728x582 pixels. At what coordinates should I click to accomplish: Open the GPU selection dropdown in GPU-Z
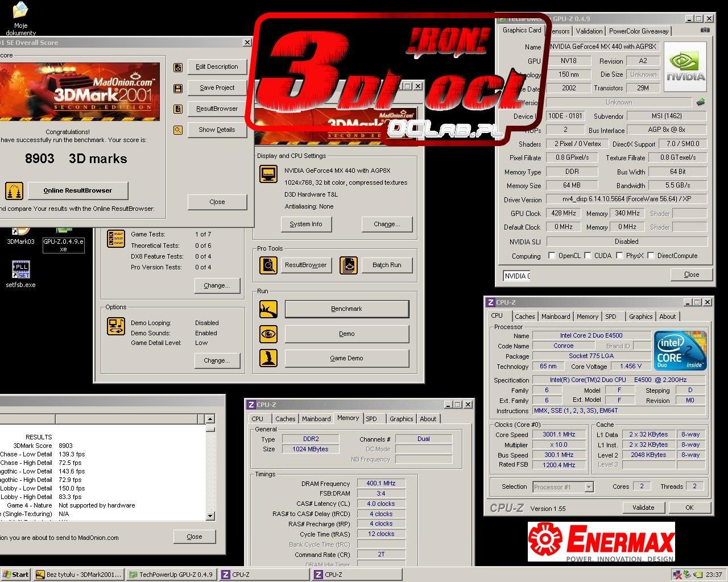click(x=516, y=276)
